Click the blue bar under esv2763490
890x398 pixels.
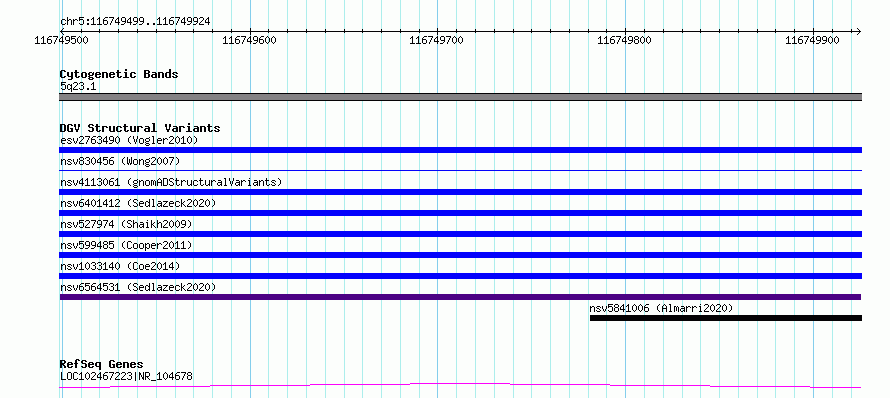point(460,150)
